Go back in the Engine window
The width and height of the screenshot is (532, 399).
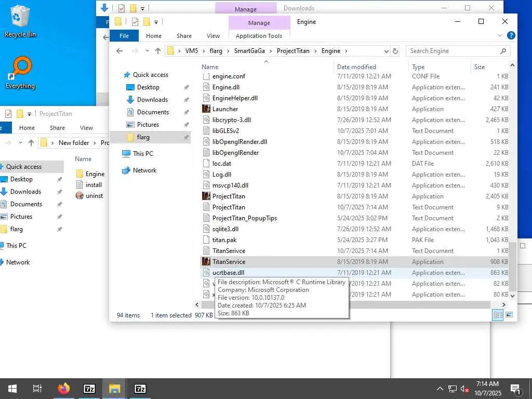pyautogui.click(x=119, y=51)
